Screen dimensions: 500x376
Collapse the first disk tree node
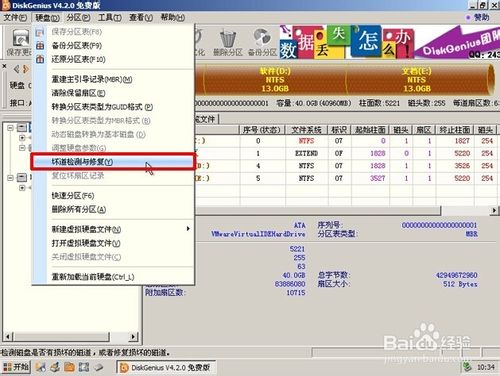[10, 127]
